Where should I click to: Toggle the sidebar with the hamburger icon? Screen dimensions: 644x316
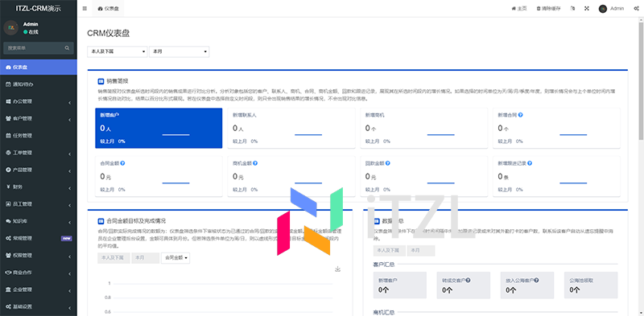[85, 8]
